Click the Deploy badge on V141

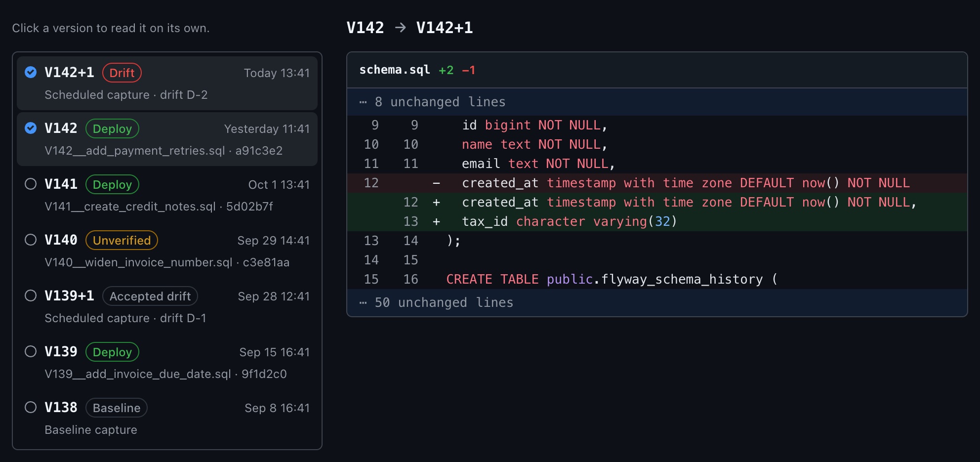(x=112, y=184)
